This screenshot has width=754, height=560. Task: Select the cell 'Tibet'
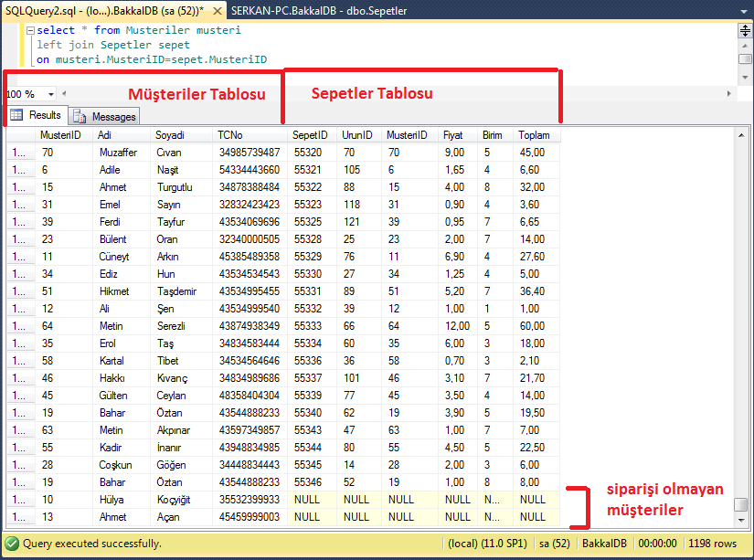pos(181,361)
